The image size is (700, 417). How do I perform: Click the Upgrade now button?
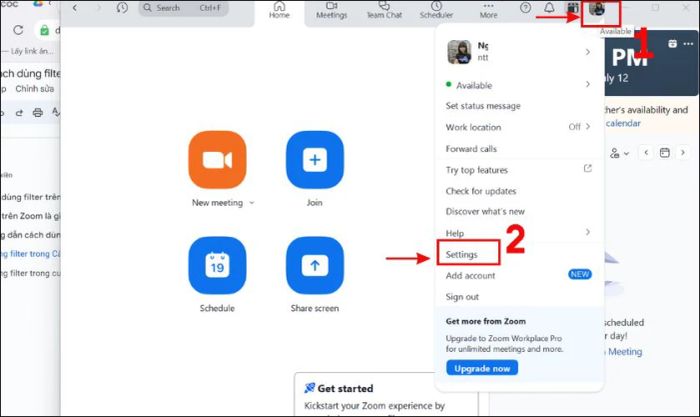point(482,368)
